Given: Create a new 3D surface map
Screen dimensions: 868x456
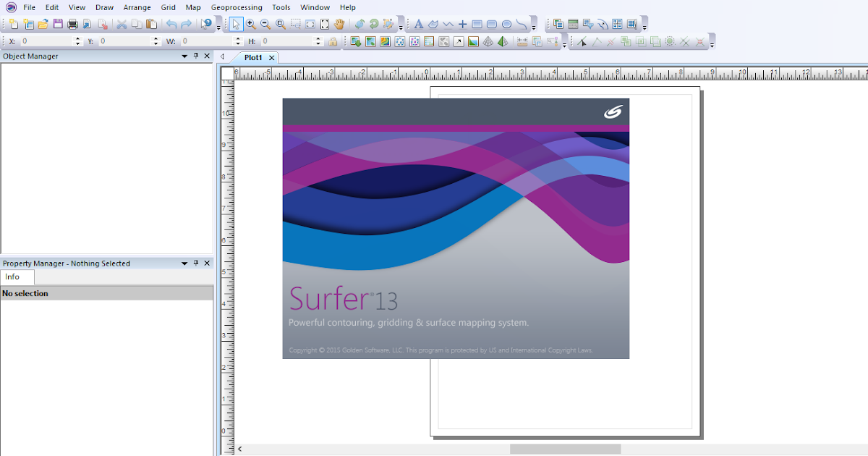Looking at the screenshot, I should [503, 41].
